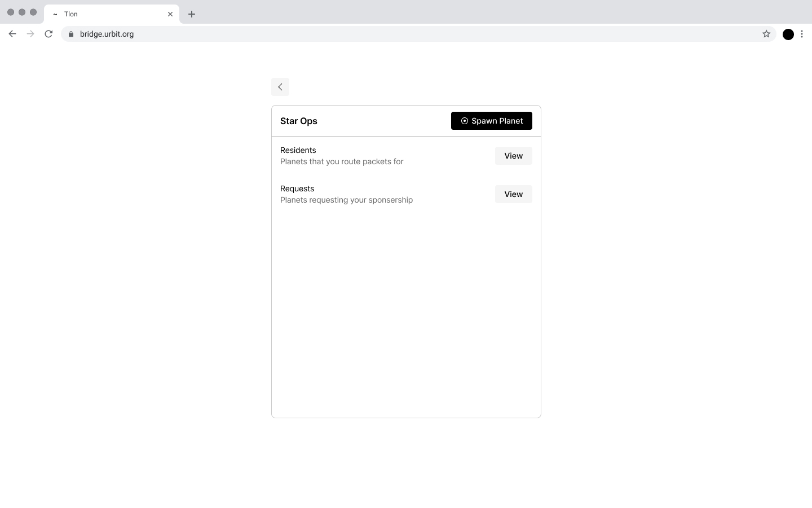Click the Spawn Planet button
The height and width of the screenshot is (508, 812).
click(x=491, y=121)
